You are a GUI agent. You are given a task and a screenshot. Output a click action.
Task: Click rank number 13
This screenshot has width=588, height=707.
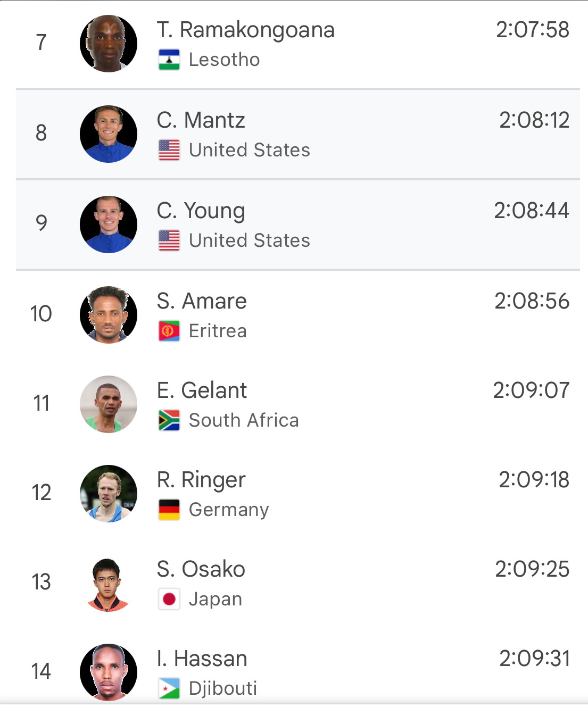(x=41, y=582)
